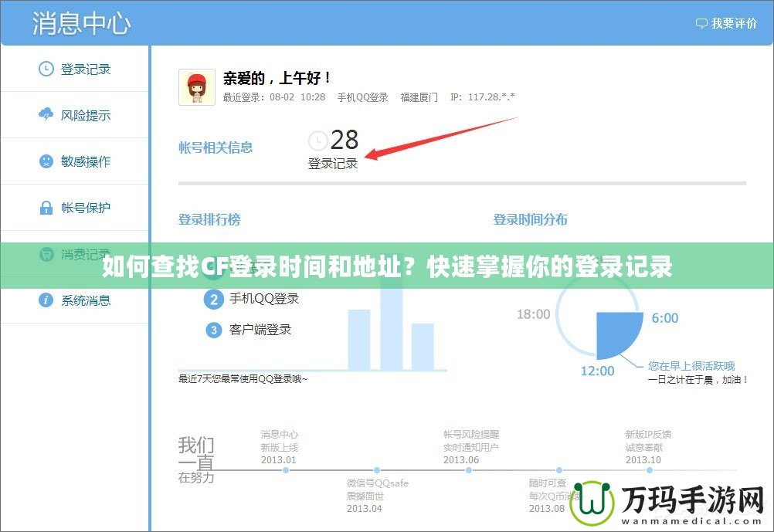Click the 18:00 clock label
Viewport: 774px width, 532px height.
(x=533, y=313)
